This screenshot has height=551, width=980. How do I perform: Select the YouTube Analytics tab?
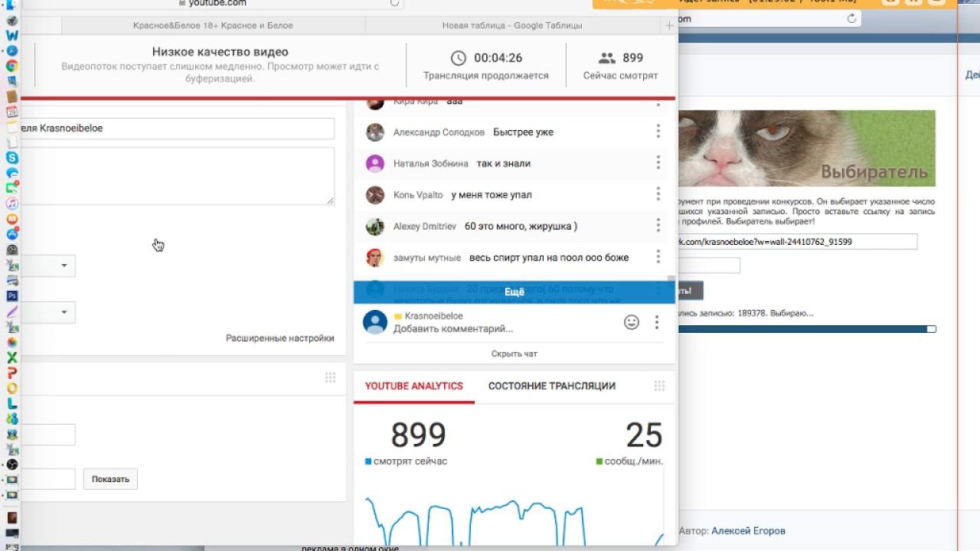(413, 386)
